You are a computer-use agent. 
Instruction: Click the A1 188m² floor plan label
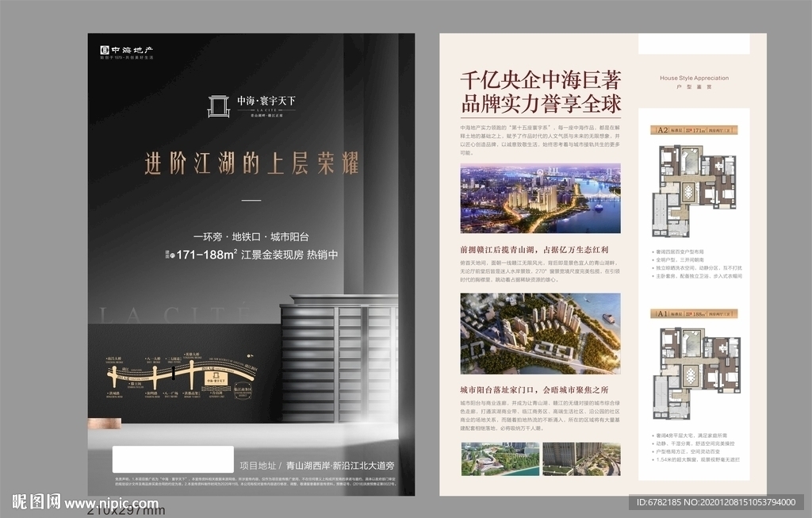click(694, 314)
